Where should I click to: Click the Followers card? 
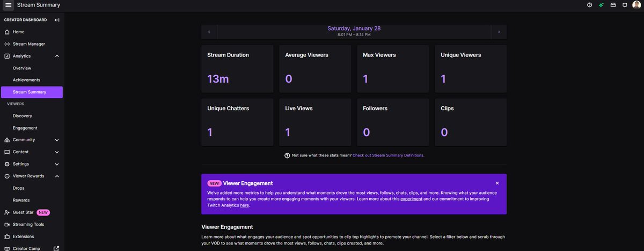[x=393, y=122]
